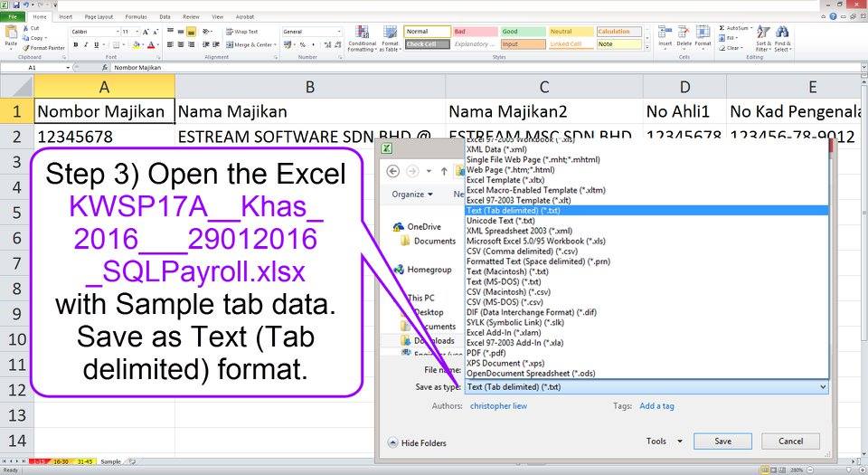Switch to the Page Layout tab
Viewport: 868px width, 475px height.
point(99,16)
